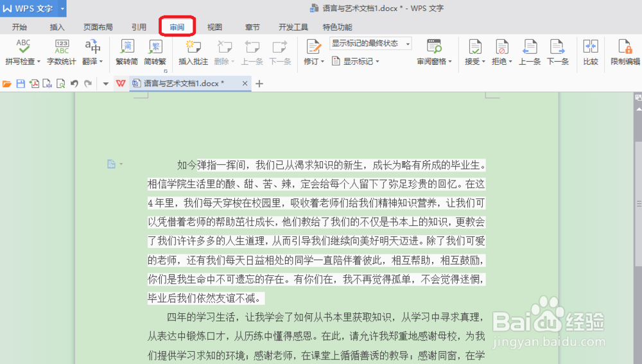This screenshot has width=642, height=364.
Task: Click the Open folder icon
Action: tap(7, 83)
